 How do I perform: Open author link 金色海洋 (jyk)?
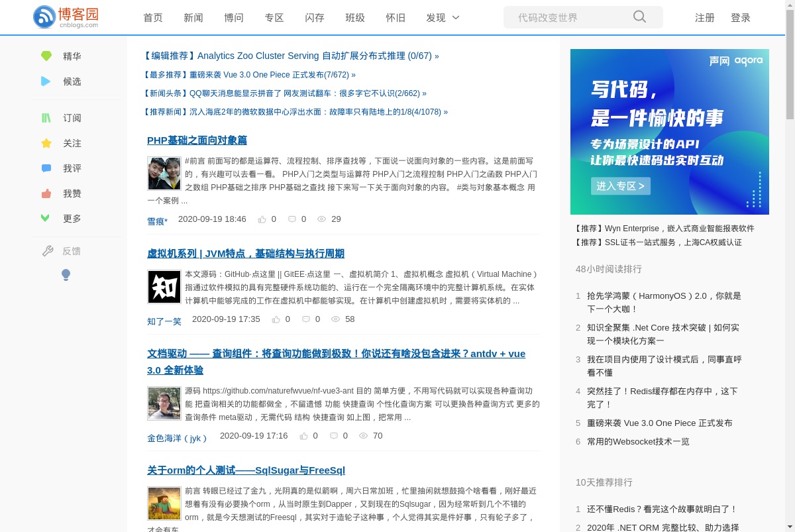pos(177,438)
